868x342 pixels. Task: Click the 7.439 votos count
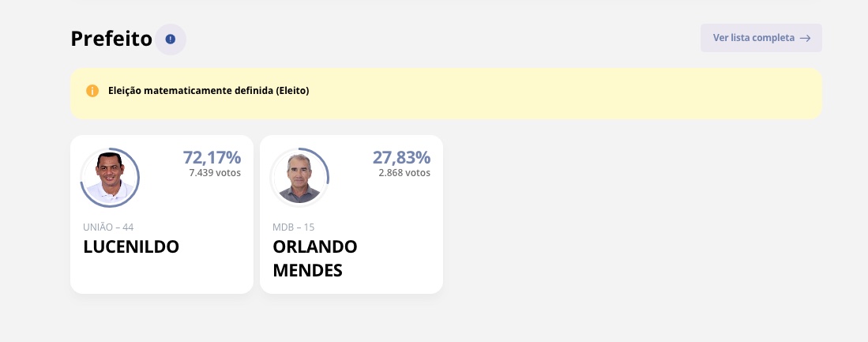coord(215,172)
